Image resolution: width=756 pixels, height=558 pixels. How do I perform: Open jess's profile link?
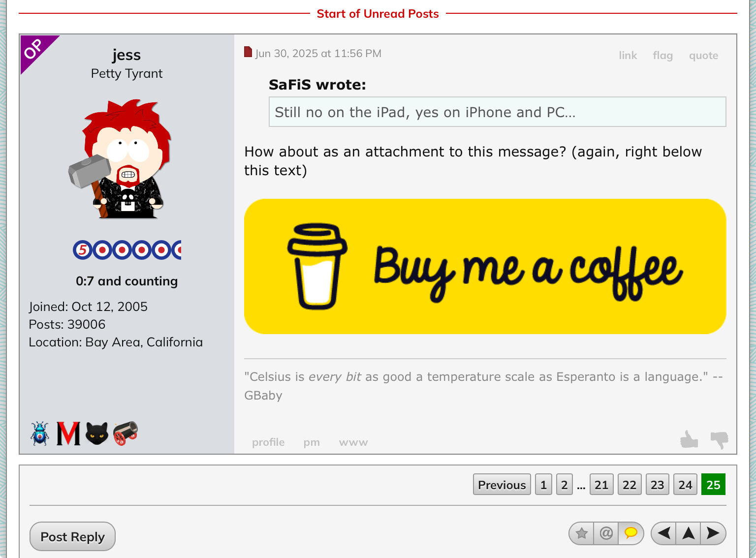coord(268,442)
